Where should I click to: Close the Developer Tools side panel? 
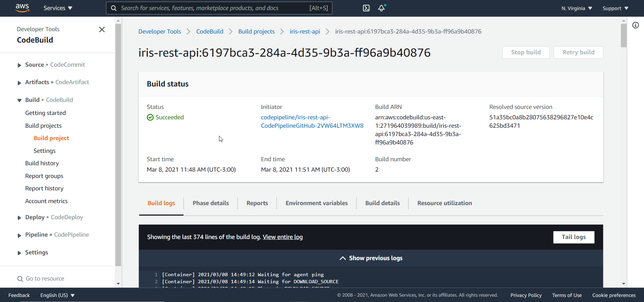[x=102, y=29]
